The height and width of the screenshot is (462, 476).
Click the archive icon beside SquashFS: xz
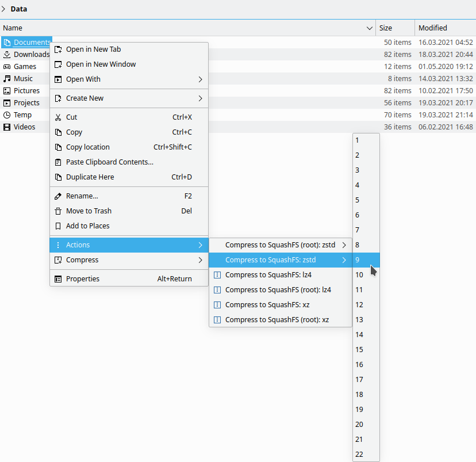click(217, 305)
